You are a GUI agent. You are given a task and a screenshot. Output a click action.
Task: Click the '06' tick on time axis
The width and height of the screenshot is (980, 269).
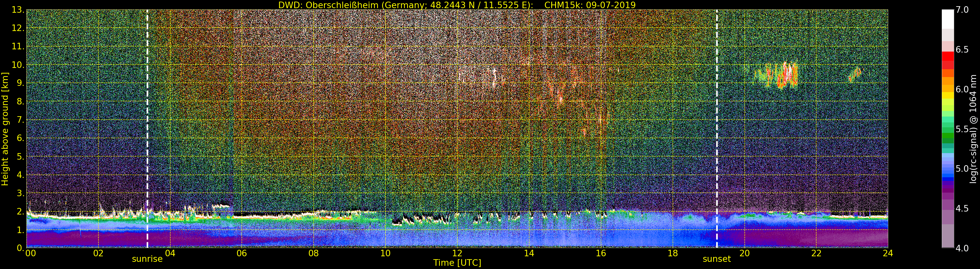242,253
